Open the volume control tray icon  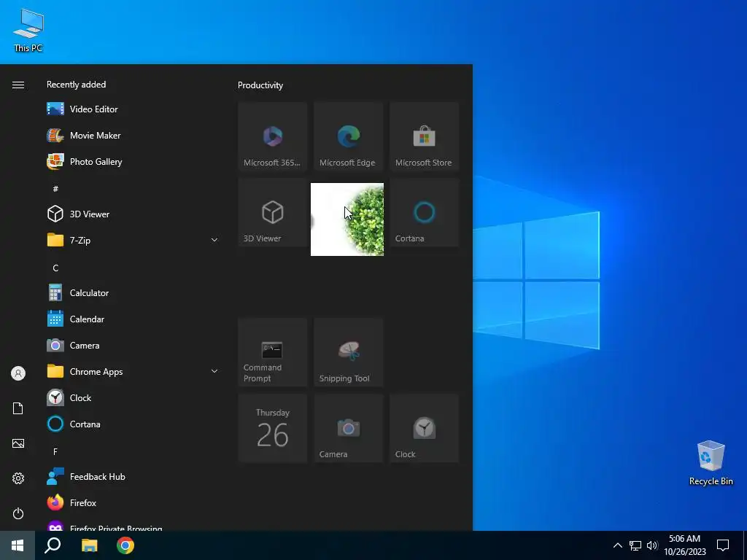click(652, 545)
